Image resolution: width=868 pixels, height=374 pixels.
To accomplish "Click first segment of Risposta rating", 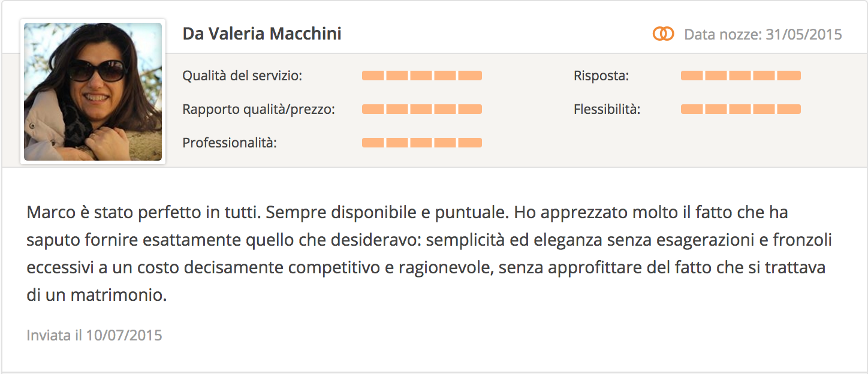I will click(692, 76).
